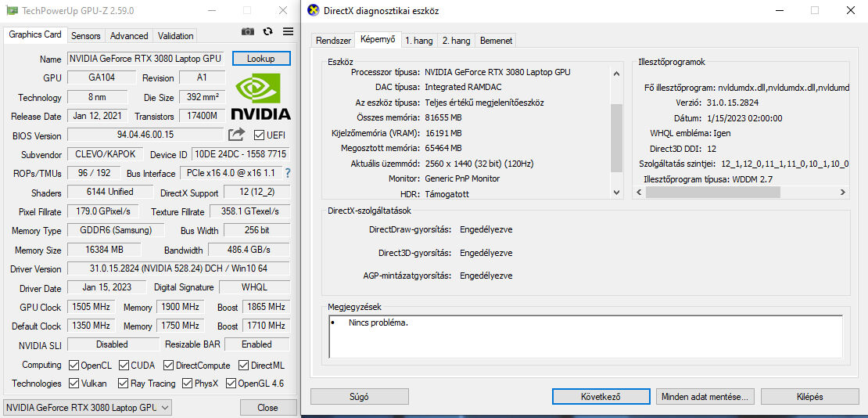The height and width of the screenshot is (418, 868).
Task: Switch to the Rendszer tab
Action: click(333, 41)
